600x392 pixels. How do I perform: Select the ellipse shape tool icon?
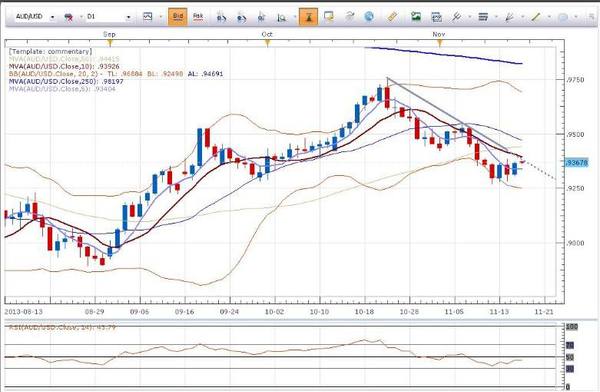click(563, 17)
